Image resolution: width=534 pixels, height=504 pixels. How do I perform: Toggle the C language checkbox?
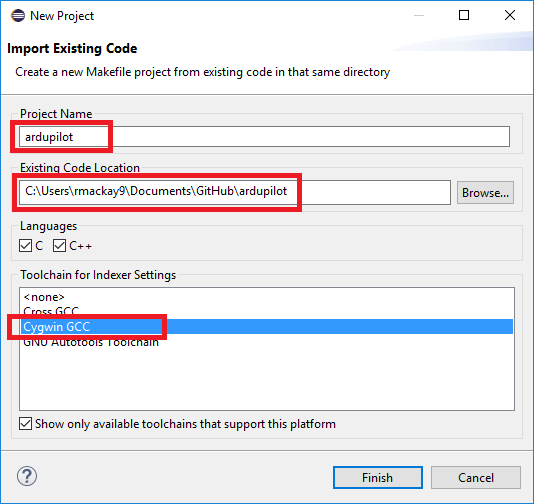(26, 246)
